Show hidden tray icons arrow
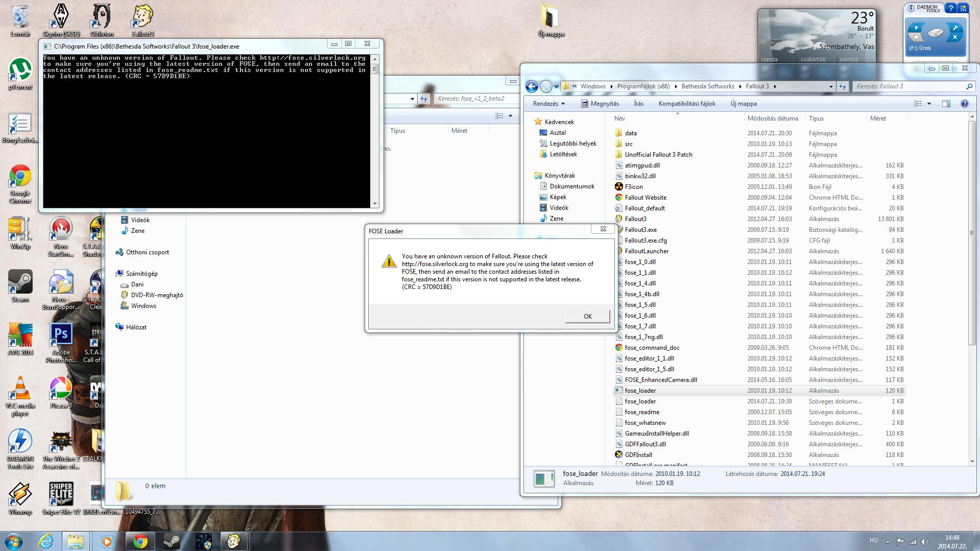Viewport: 980px width, 551px height. [x=888, y=542]
